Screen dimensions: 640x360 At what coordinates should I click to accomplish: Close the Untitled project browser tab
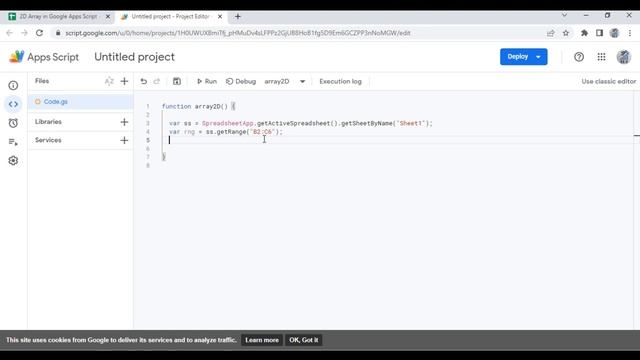[x=220, y=17]
